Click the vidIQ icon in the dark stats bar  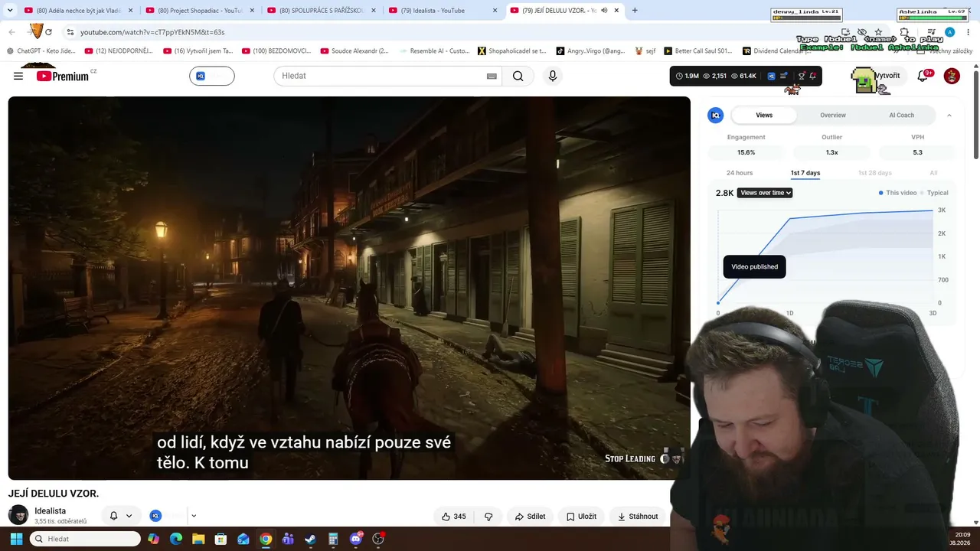(x=771, y=76)
